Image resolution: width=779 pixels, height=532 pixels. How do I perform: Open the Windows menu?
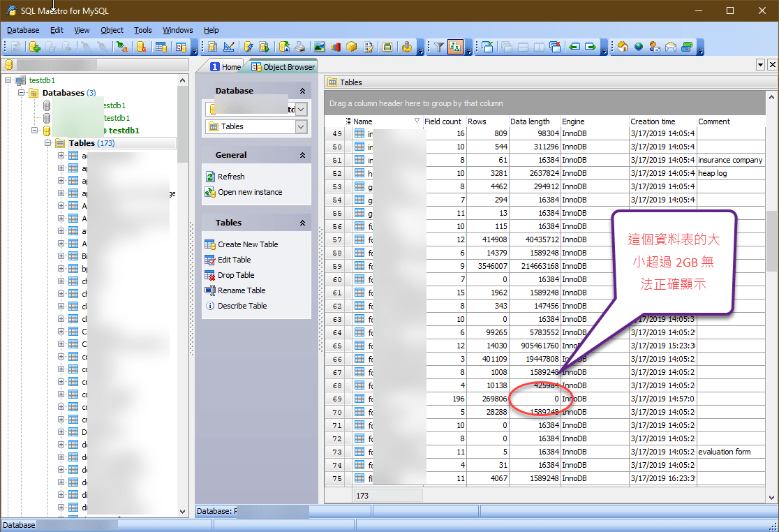point(178,30)
